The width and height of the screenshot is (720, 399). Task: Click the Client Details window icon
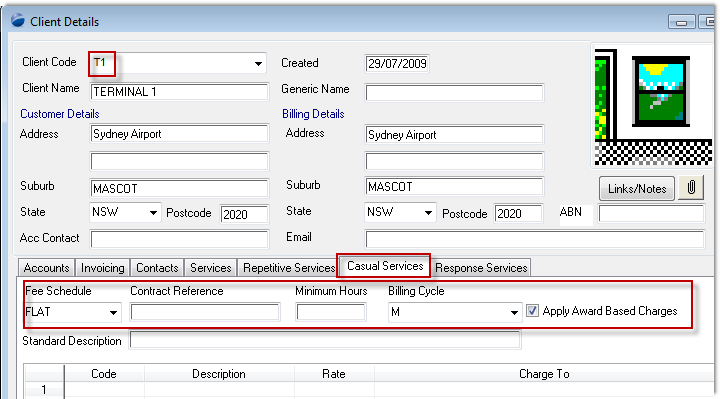tap(18, 21)
